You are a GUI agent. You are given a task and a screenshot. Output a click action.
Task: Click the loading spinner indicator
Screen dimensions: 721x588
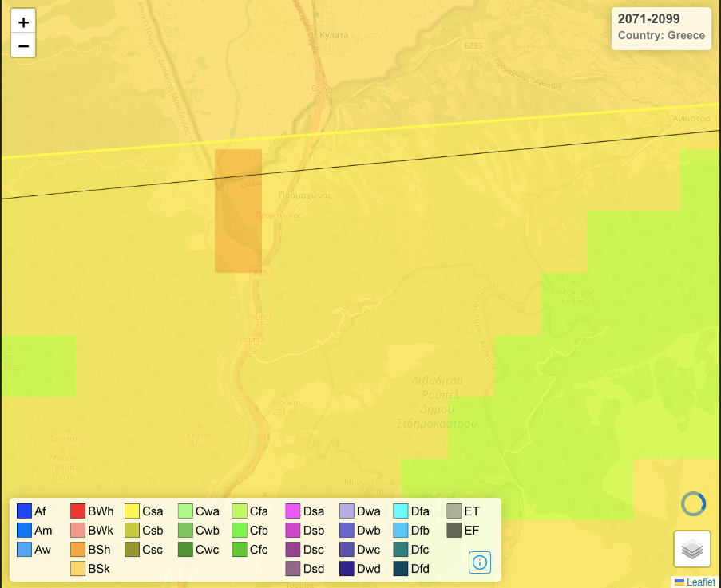[x=693, y=504]
